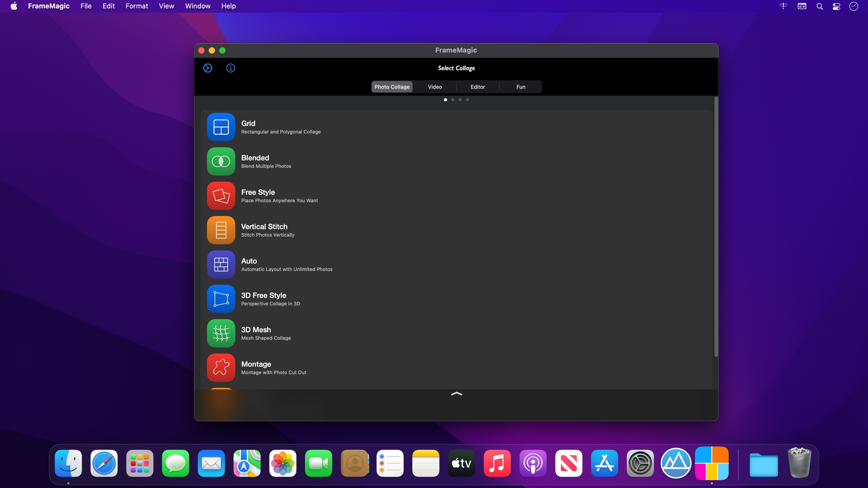868x488 pixels.
Task: Switch to the Video tab
Action: pyautogui.click(x=435, y=87)
